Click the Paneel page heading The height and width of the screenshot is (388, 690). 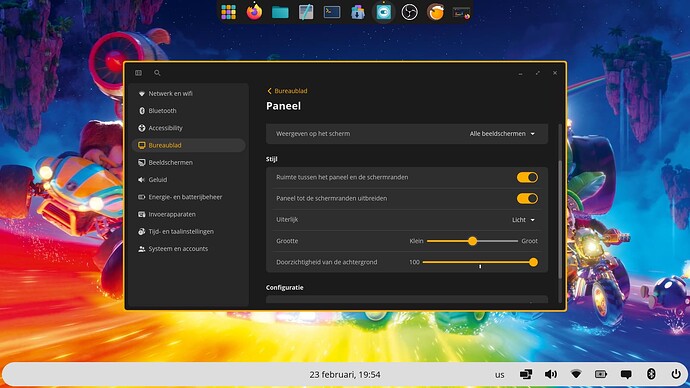283,106
